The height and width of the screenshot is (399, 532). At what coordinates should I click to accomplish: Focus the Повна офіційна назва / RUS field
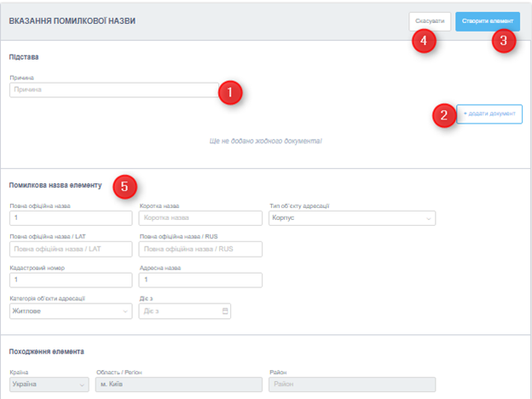(x=200, y=249)
